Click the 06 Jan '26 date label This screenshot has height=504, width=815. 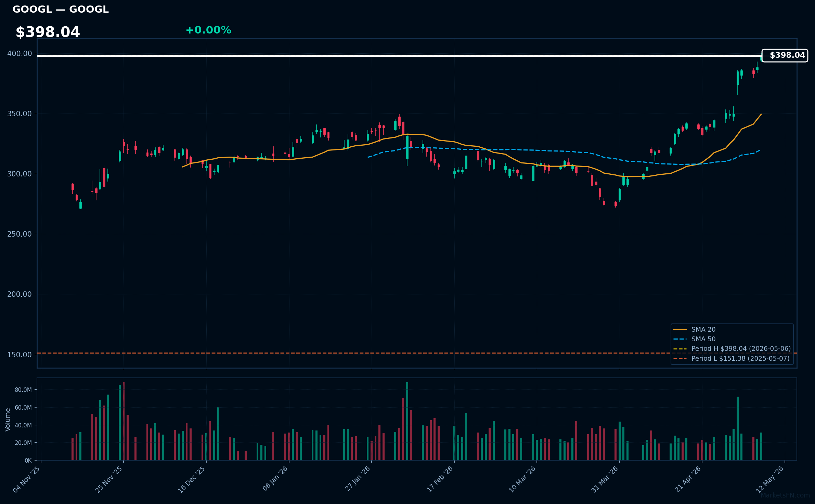tap(275, 479)
